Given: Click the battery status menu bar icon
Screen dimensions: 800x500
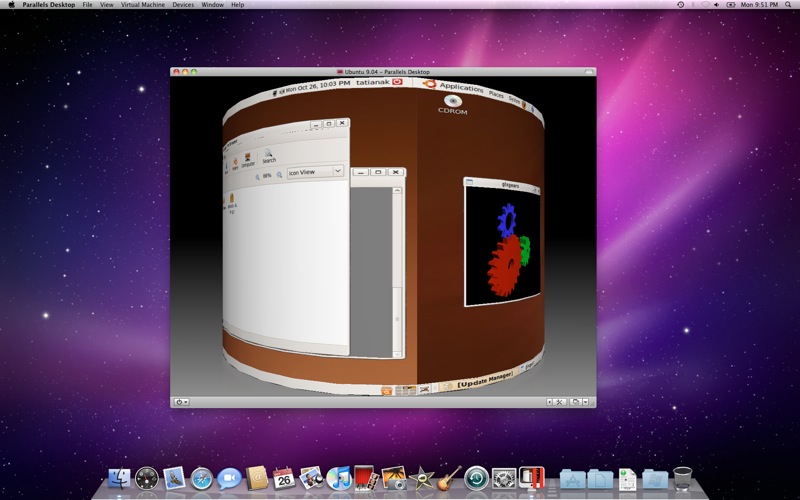Looking at the screenshot, I should click(x=731, y=5).
